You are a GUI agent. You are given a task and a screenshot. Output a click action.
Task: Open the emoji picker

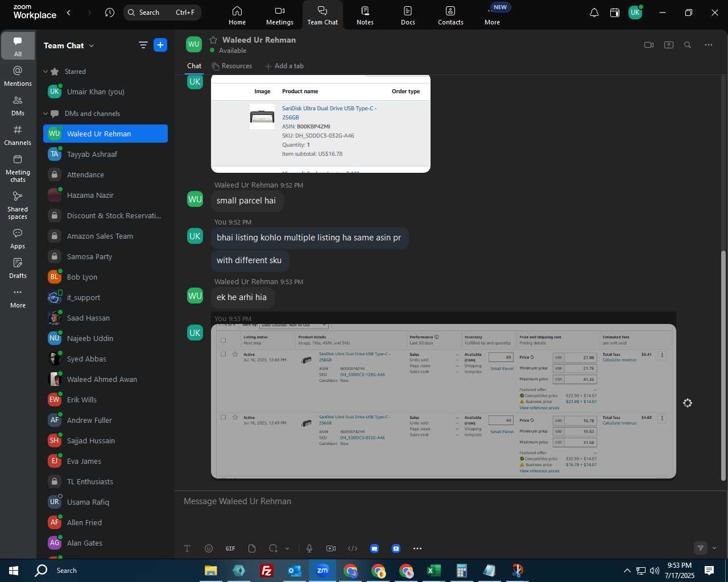tap(209, 548)
